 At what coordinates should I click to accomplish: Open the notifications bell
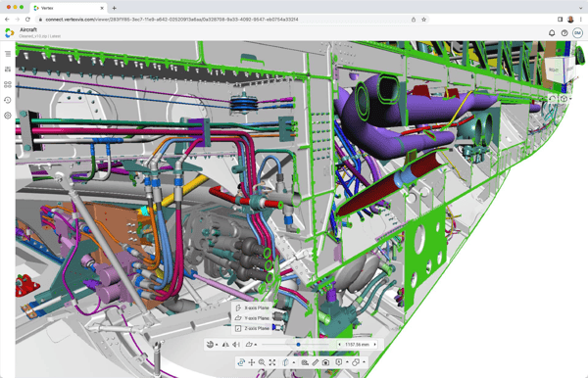pyautogui.click(x=552, y=33)
